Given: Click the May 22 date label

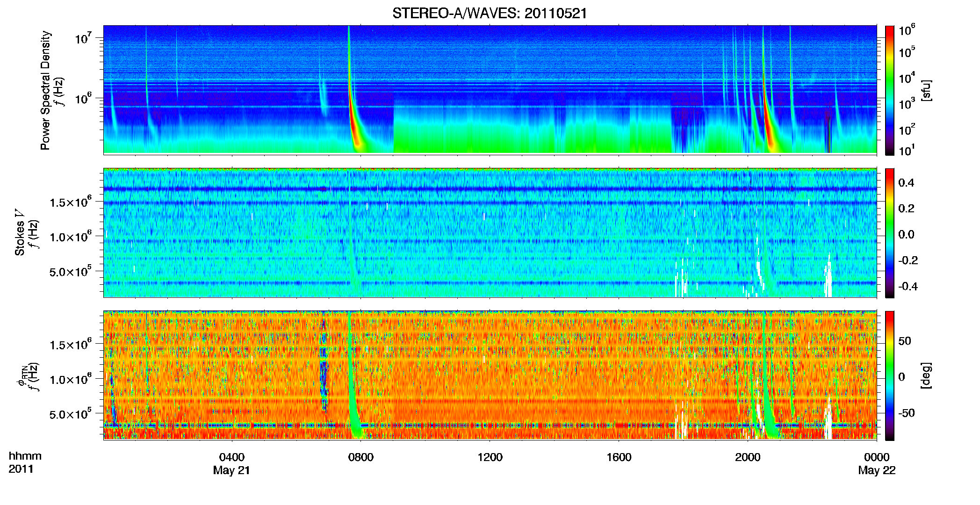Looking at the screenshot, I should coord(877,470).
